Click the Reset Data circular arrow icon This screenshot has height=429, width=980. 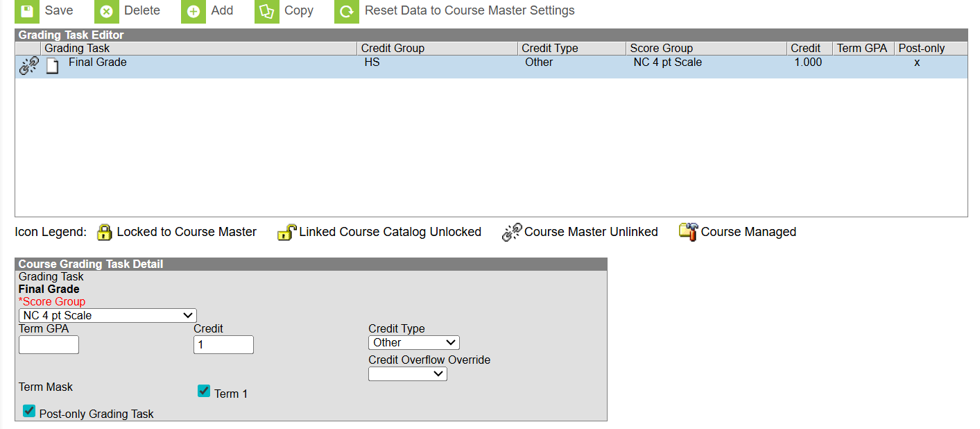pos(346,10)
